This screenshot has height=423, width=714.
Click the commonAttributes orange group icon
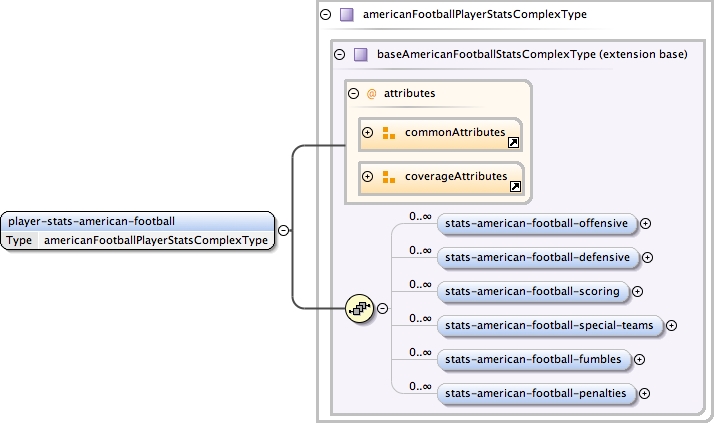tap(388, 132)
